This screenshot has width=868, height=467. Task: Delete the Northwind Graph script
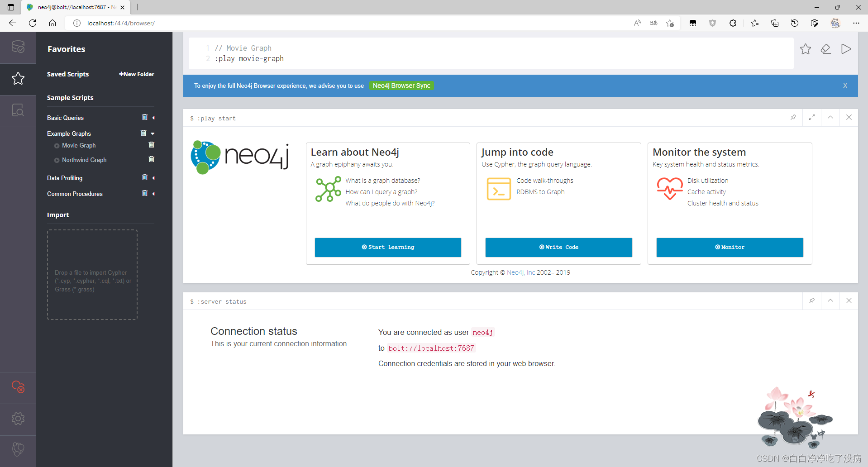click(x=152, y=159)
